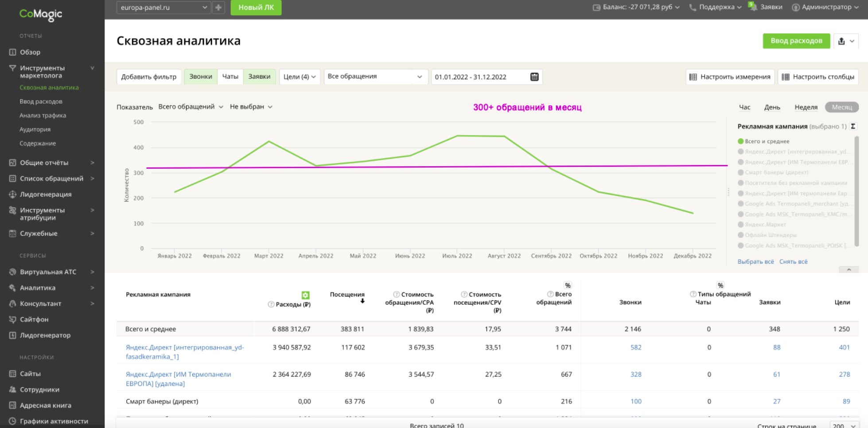
Task: Open the Все обращения dropdown
Action: point(376,77)
